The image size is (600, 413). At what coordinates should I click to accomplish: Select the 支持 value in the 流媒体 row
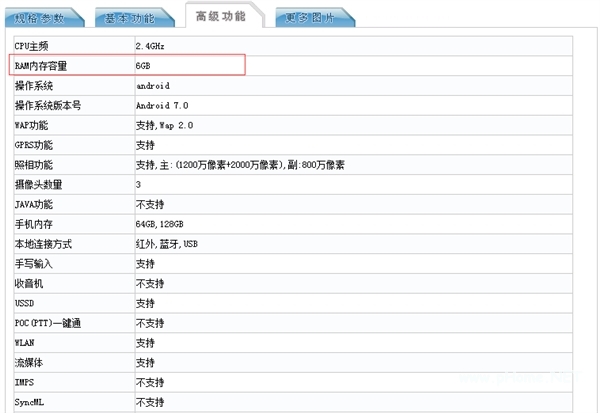tap(145, 363)
